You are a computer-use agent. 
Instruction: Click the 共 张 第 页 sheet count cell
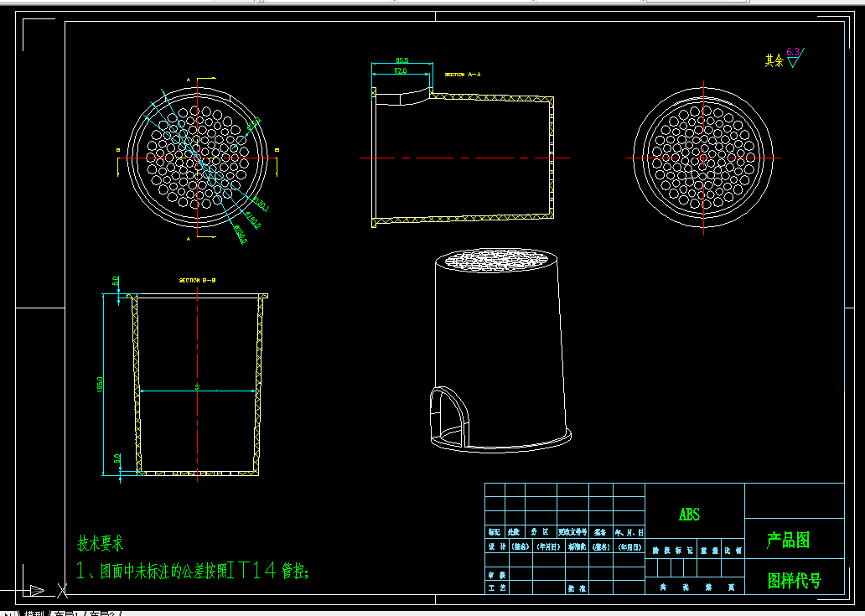tap(695, 588)
